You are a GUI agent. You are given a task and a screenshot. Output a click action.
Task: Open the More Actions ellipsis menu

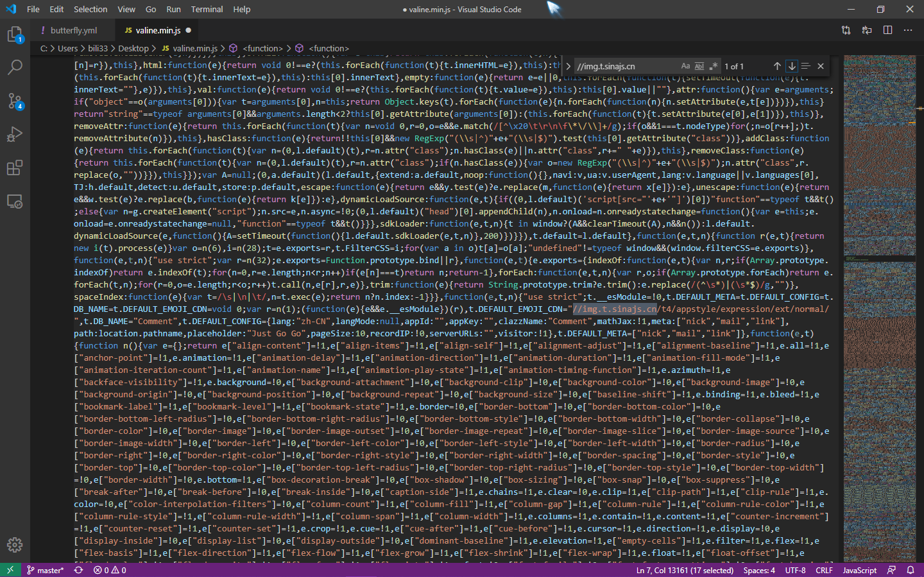(908, 30)
